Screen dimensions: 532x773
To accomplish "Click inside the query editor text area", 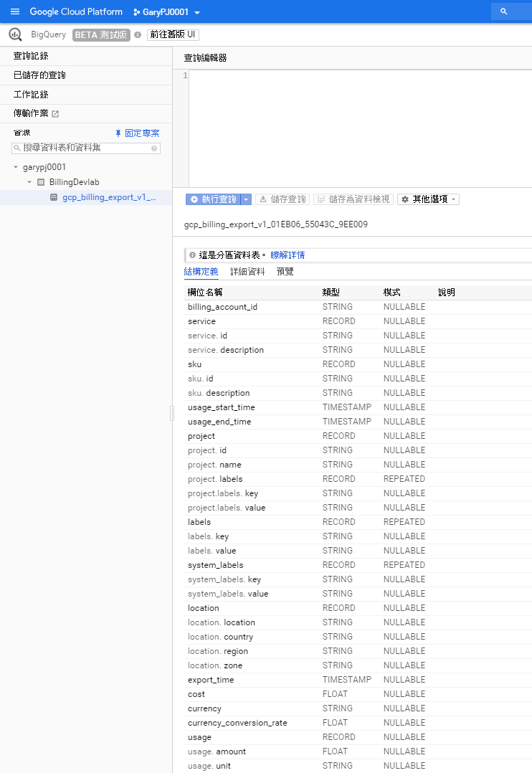I will click(x=360, y=128).
